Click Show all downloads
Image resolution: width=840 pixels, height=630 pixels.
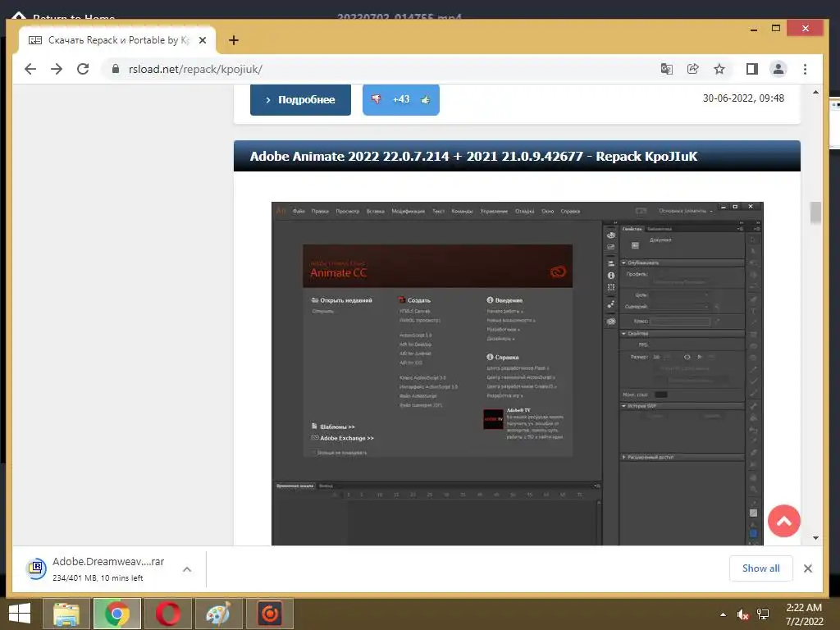[x=760, y=568]
